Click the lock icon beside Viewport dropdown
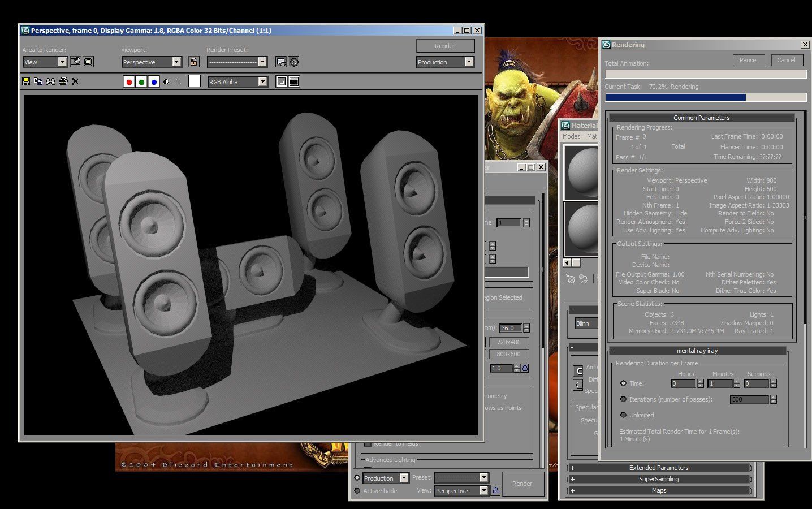 coord(193,62)
